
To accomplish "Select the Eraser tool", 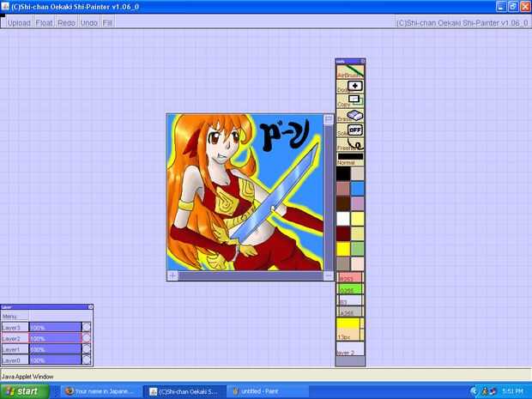I will pos(350,115).
